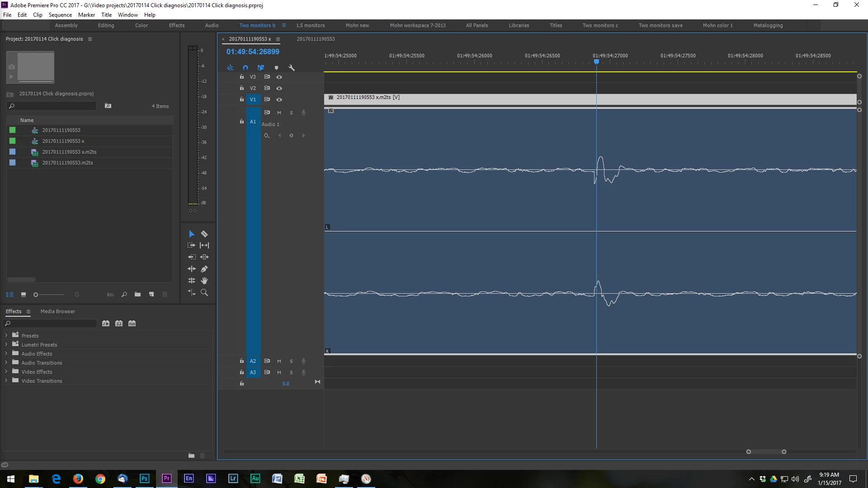
Task: Select the Razor tool
Action: point(204,234)
